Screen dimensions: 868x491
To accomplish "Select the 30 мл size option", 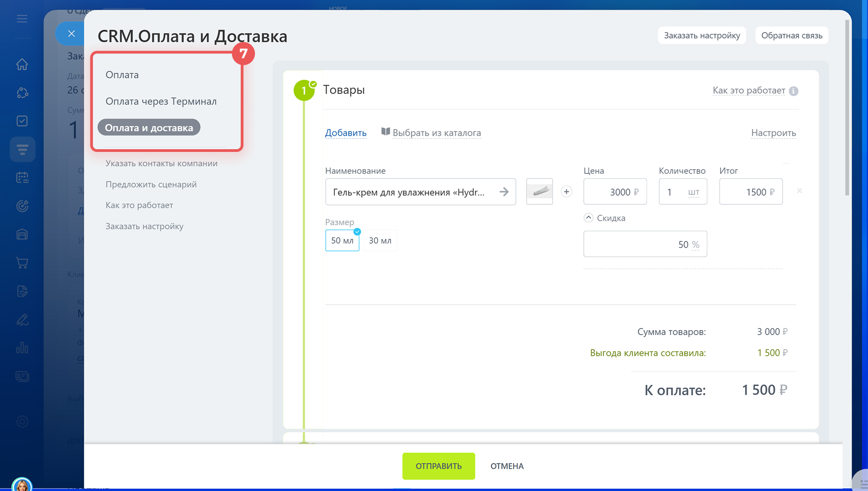I will point(380,241).
